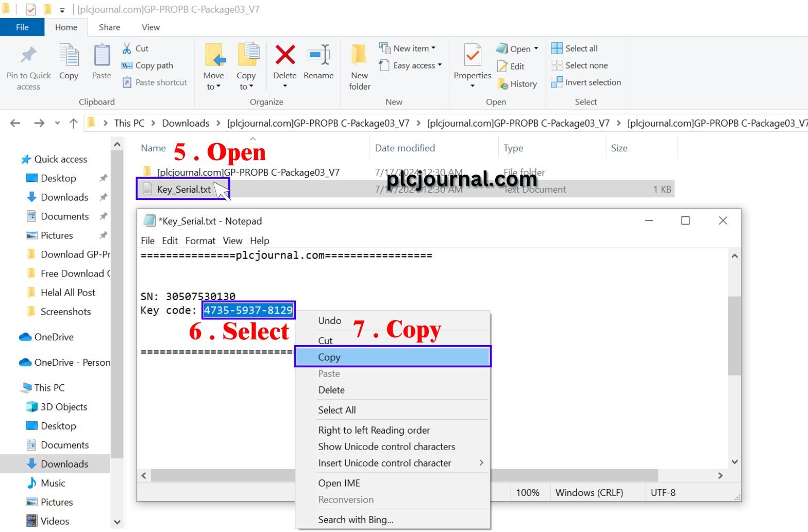Select Search with Bing in context menu
The width and height of the screenshot is (808, 532).
pyautogui.click(x=356, y=520)
